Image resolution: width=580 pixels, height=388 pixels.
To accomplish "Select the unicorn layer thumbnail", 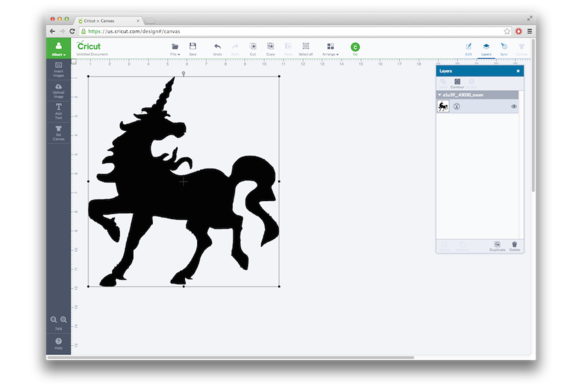I will [x=443, y=107].
